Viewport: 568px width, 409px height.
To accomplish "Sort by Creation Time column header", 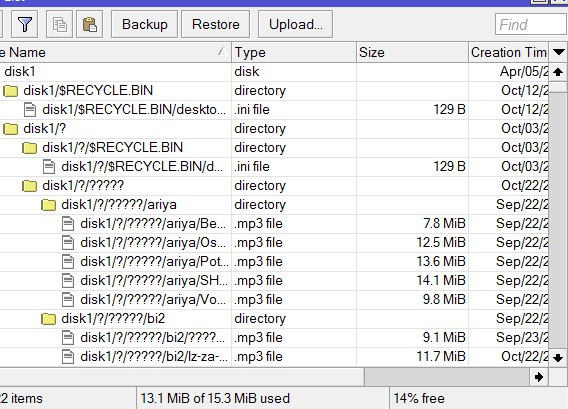I will coord(509,53).
